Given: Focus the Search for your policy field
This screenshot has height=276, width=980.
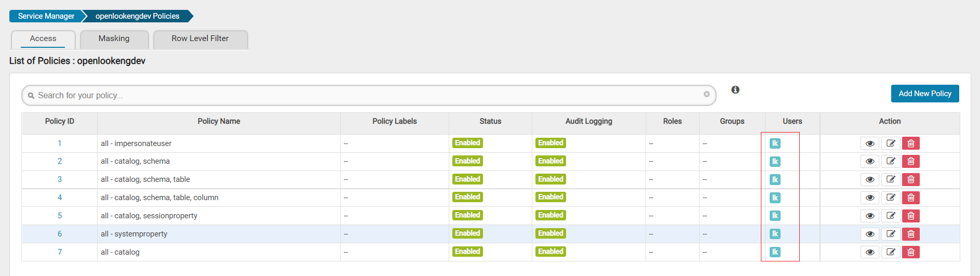Looking at the screenshot, I should coord(364,96).
